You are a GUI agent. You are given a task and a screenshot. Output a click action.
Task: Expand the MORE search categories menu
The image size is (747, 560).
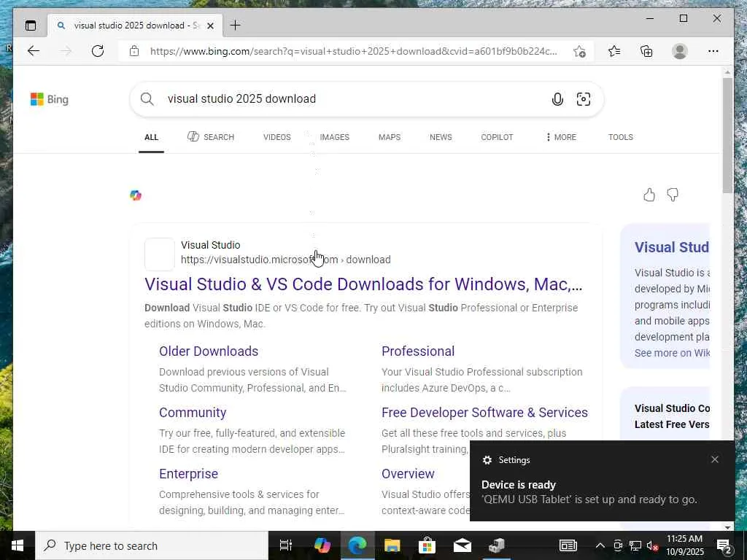pyautogui.click(x=561, y=137)
